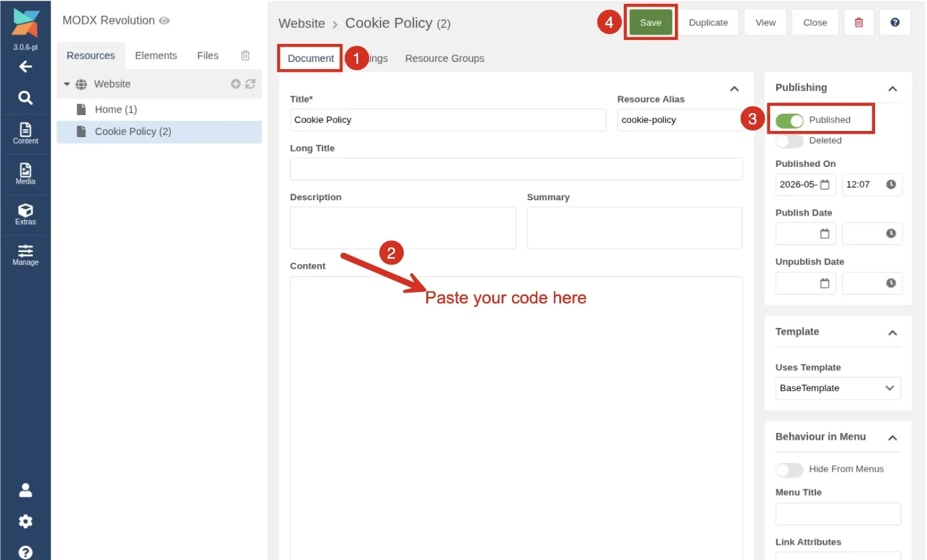Open the Publish Date calendar picker
927x560 pixels.
pos(825,233)
